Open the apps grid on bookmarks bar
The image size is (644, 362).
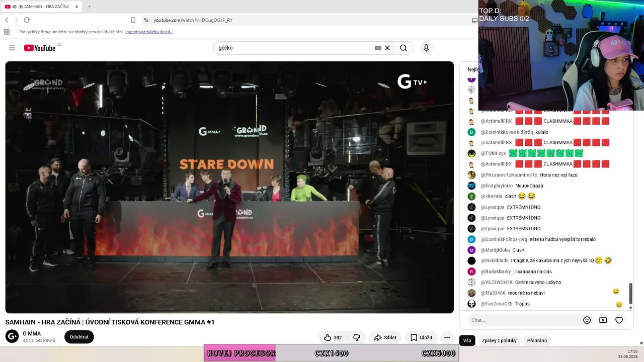7,32
